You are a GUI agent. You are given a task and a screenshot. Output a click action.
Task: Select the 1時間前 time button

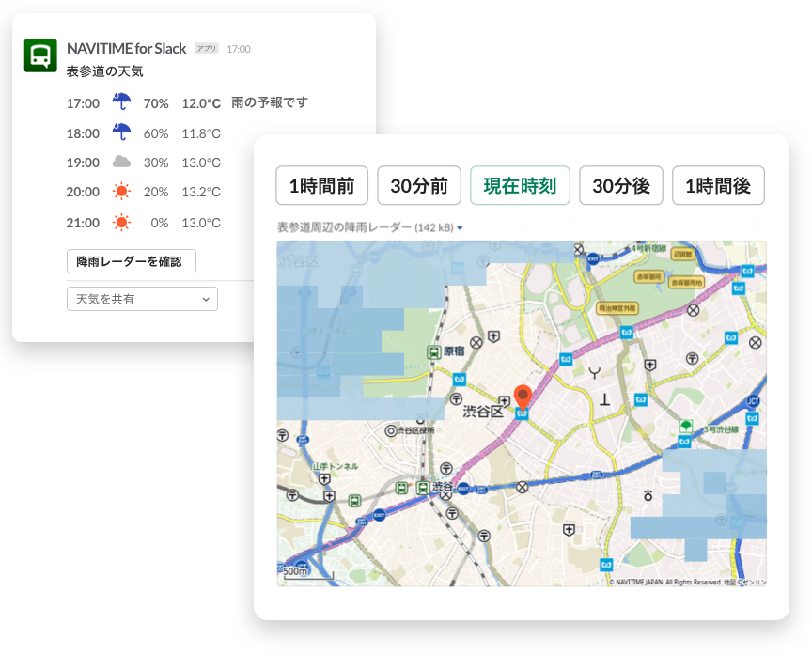pyautogui.click(x=321, y=185)
